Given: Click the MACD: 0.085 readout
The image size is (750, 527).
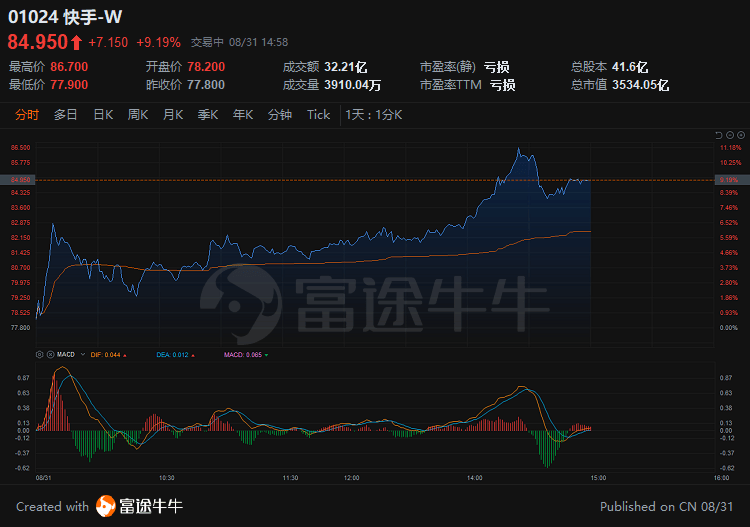Looking at the screenshot, I should point(243,355).
